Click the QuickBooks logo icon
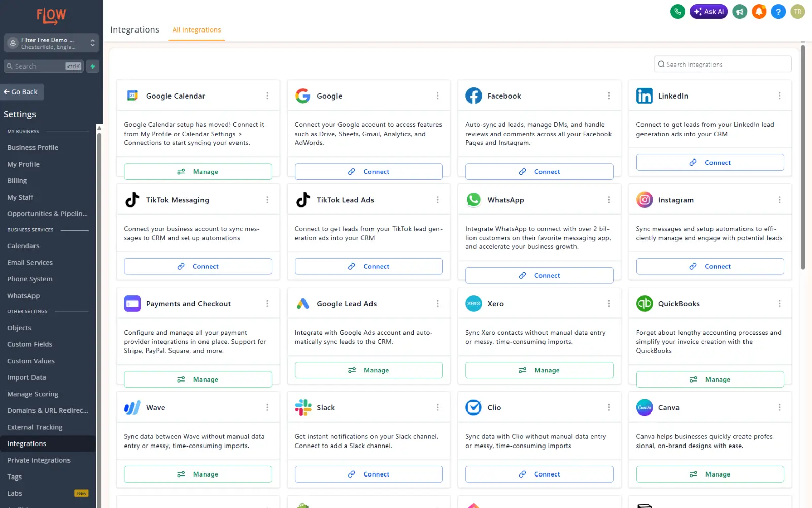812x508 pixels. pyautogui.click(x=645, y=303)
